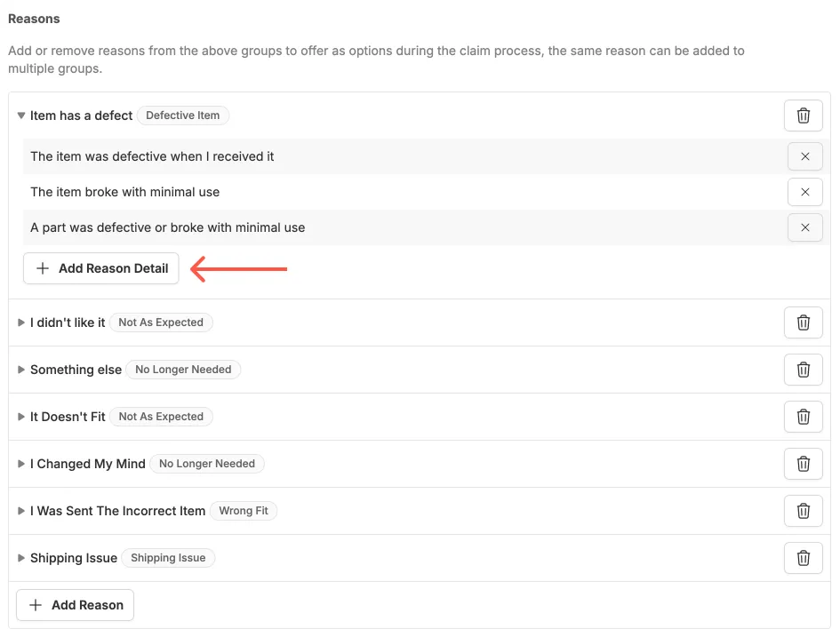Expand the 'Shipping Issue' reason
This screenshot has height=637, width=840.
pos(20,558)
